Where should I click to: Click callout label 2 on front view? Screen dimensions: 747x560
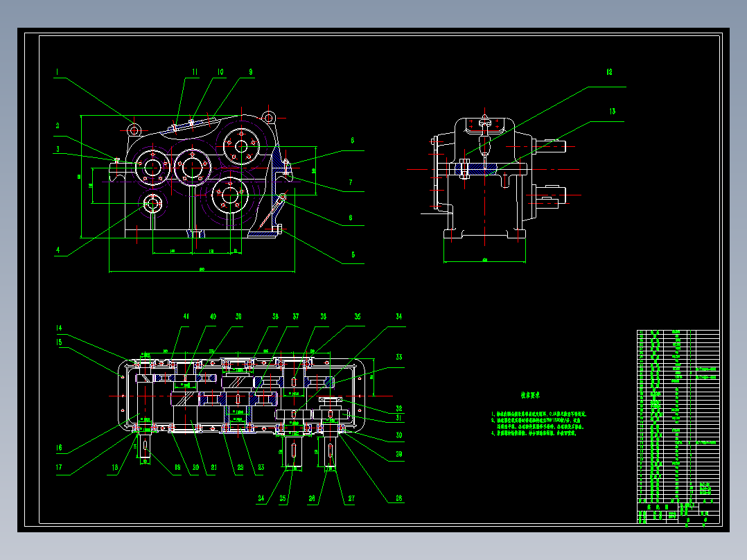[58, 126]
